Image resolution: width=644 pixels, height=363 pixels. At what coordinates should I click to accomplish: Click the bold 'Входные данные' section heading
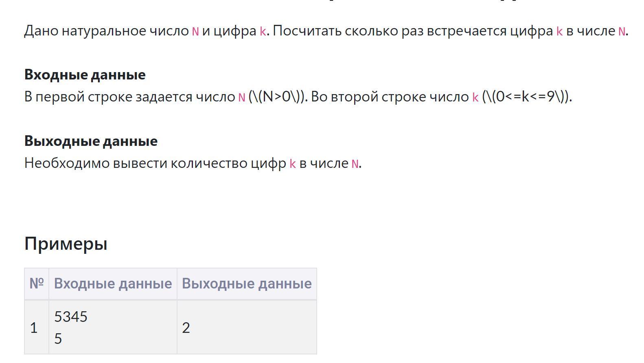click(x=85, y=75)
